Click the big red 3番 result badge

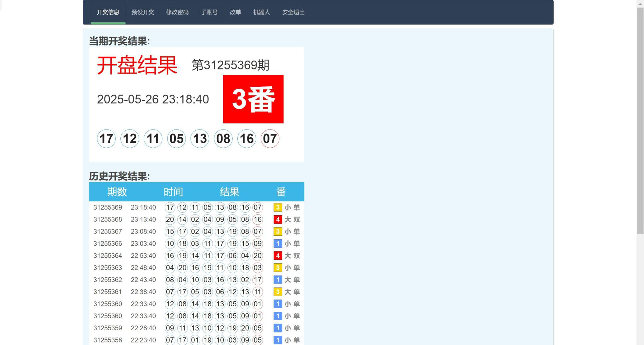253,99
